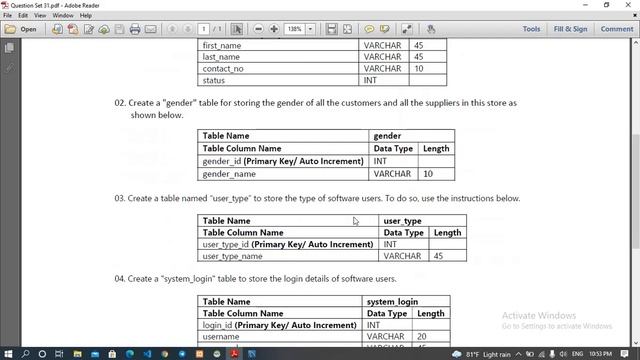Click the 'status' table cell
This screenshot has width=640, height=360.
278,80
